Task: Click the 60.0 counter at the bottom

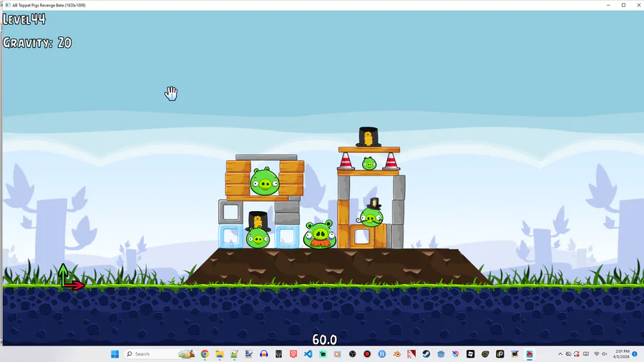Action: [324, 339]
